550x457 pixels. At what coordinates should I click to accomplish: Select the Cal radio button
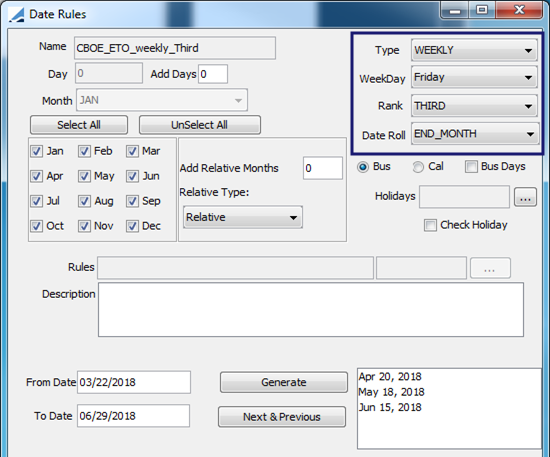click(x=418, y=167)
